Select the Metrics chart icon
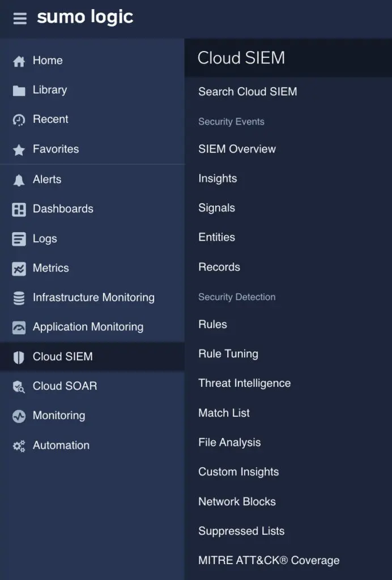This screenshot has height=580, width=392. tap(19, 268)
